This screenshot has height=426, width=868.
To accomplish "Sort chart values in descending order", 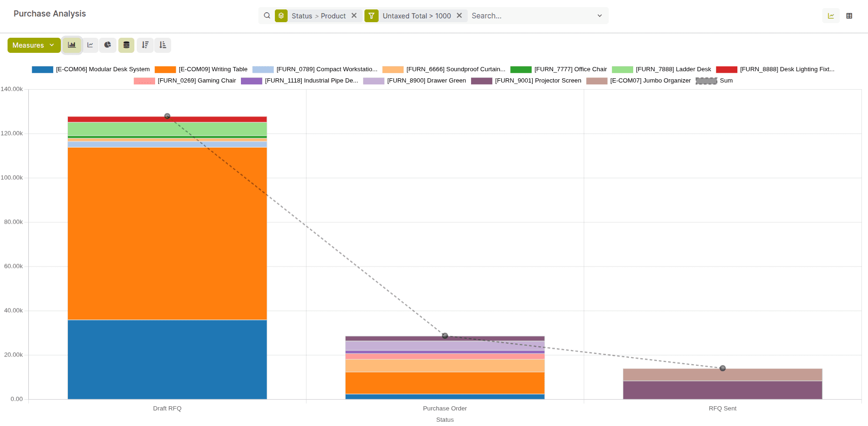I will 145,45.
